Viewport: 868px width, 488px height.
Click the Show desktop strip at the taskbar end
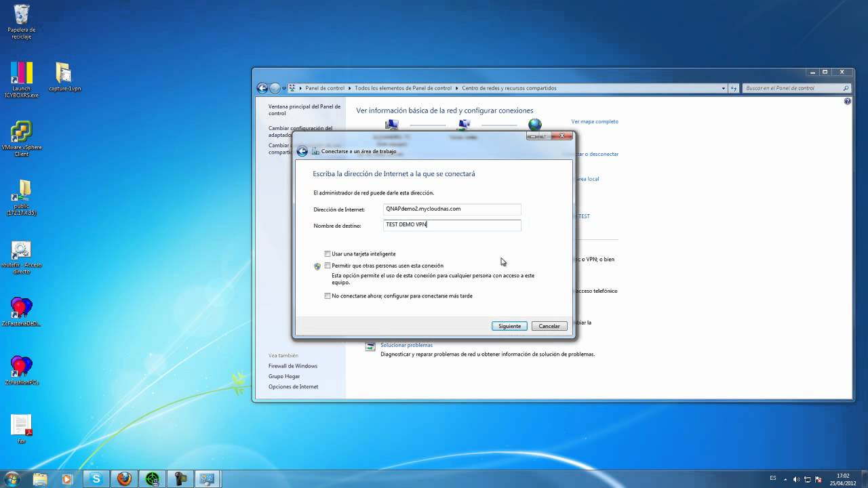point(863,479)
